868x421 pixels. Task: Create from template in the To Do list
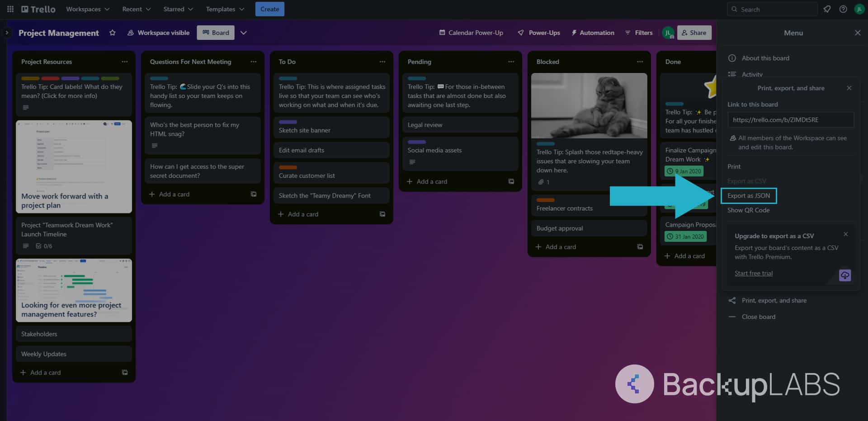click(382, 214)
